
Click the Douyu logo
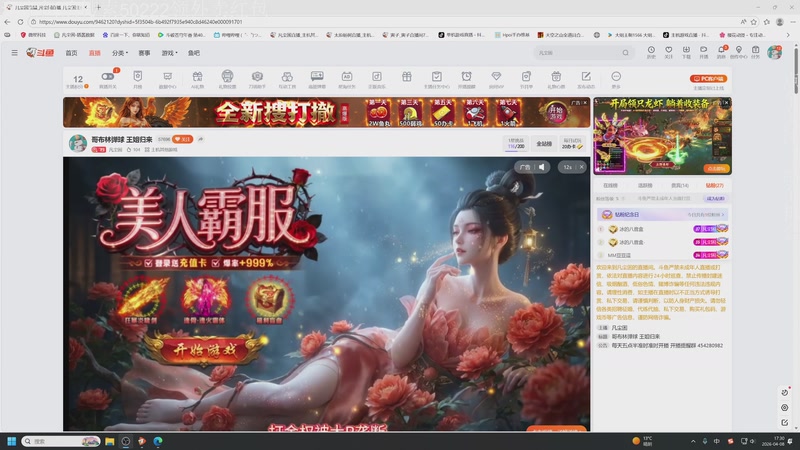tap(40, 53)
